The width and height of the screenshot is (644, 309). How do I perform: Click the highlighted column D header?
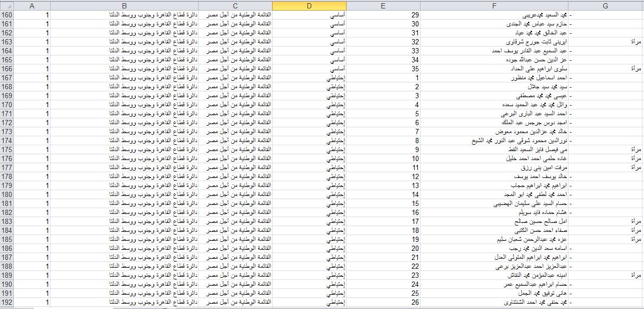[309, 6]
